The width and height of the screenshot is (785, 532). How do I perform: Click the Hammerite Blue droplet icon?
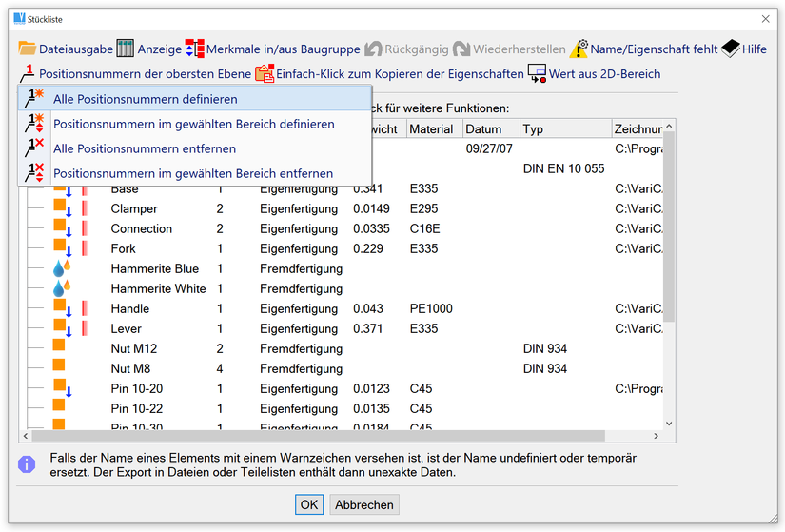[61, 269]
